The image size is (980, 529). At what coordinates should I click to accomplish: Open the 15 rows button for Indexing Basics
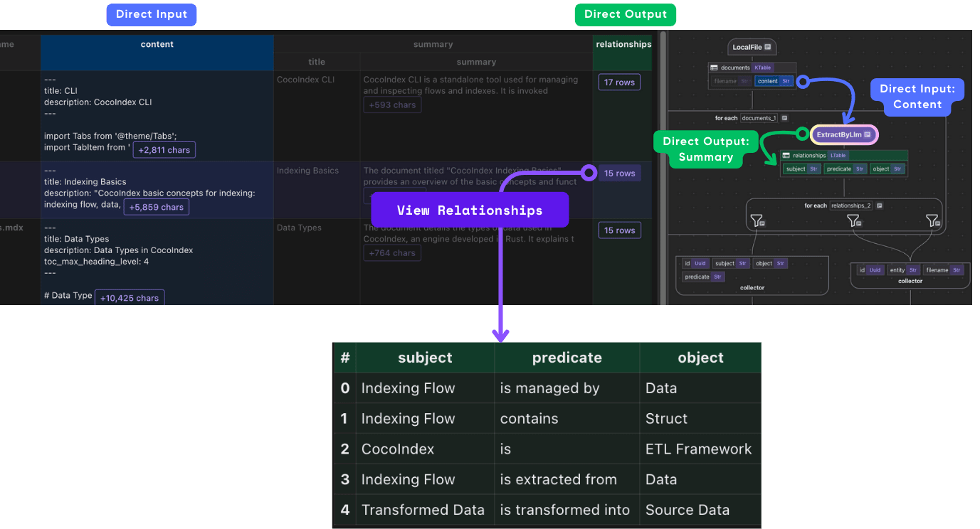coord(619,173)
